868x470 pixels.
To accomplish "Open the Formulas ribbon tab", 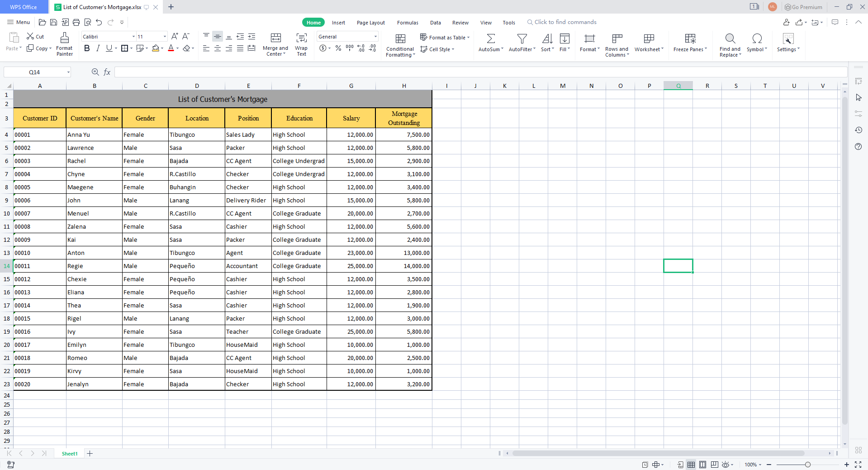I will [408, 23].
